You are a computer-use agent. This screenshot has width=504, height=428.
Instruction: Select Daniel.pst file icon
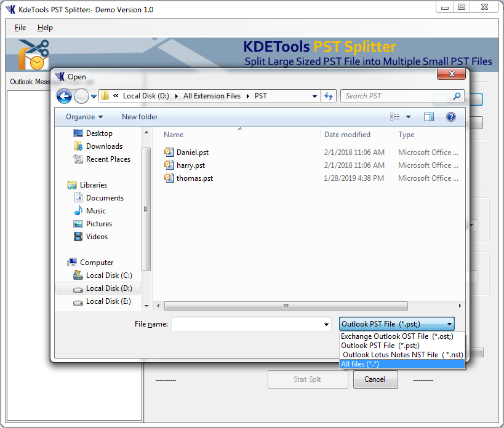(x=169, y=152)
